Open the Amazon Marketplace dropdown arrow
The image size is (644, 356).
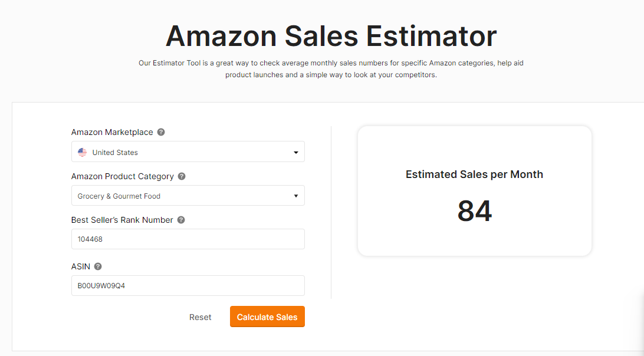[295, 152]
